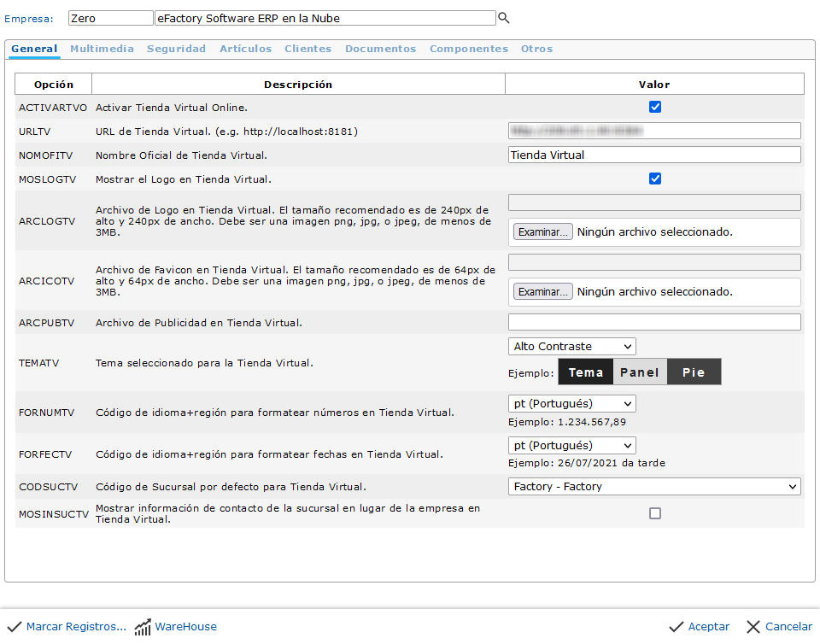The image size is (820, 644).
Task: Uncheck Activar Tienda Virtual Online checkbox
Action: point(655,108)
